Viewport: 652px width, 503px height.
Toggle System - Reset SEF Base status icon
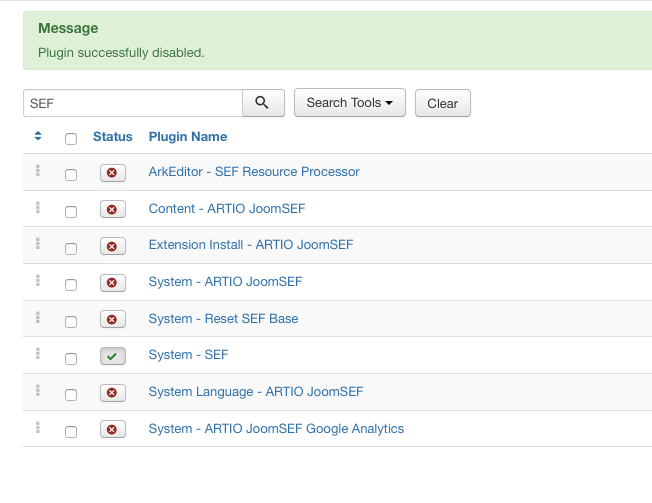coord(113,319)
